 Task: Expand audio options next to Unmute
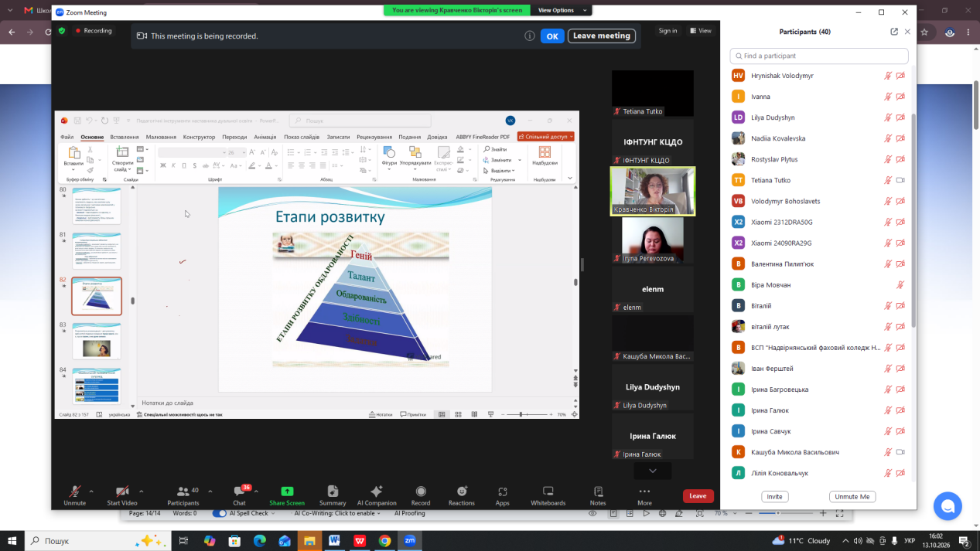(91, 491)
